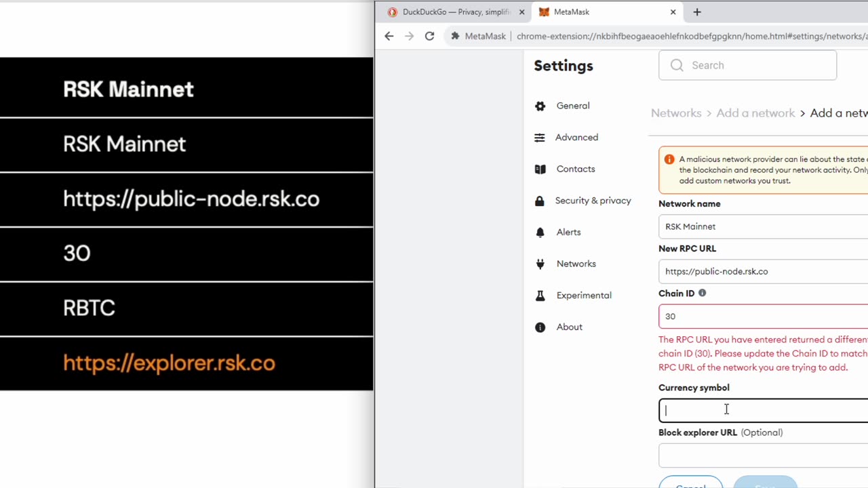
Task: Click the Contacts book icon
Action: coord(540,169)
